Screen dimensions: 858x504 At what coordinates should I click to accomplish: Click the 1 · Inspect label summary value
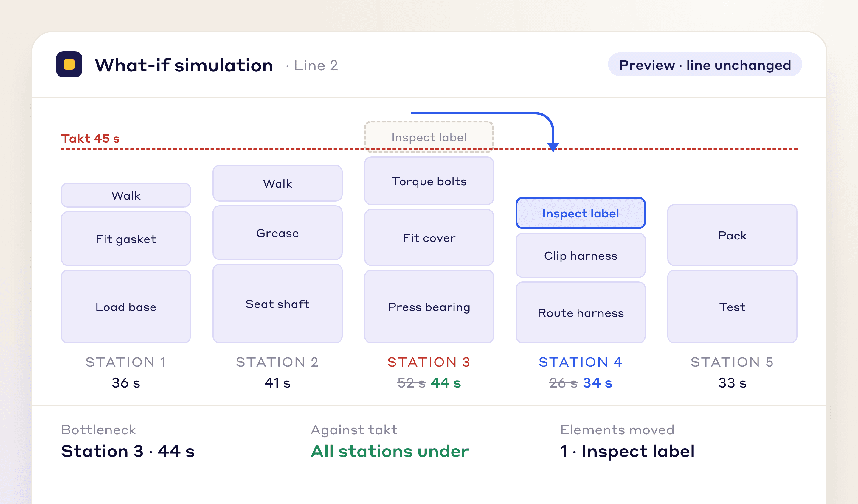click(x=628, y=451)
